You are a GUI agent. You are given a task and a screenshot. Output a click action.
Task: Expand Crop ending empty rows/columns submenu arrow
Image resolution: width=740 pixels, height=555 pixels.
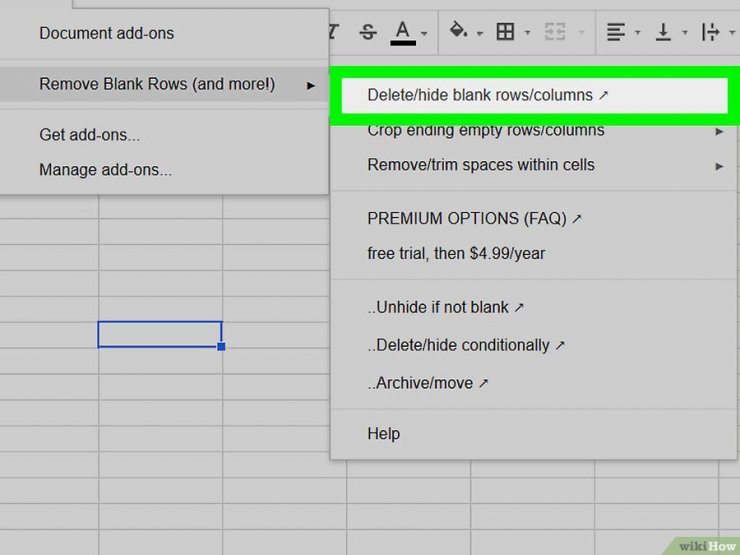coord(719,131)
